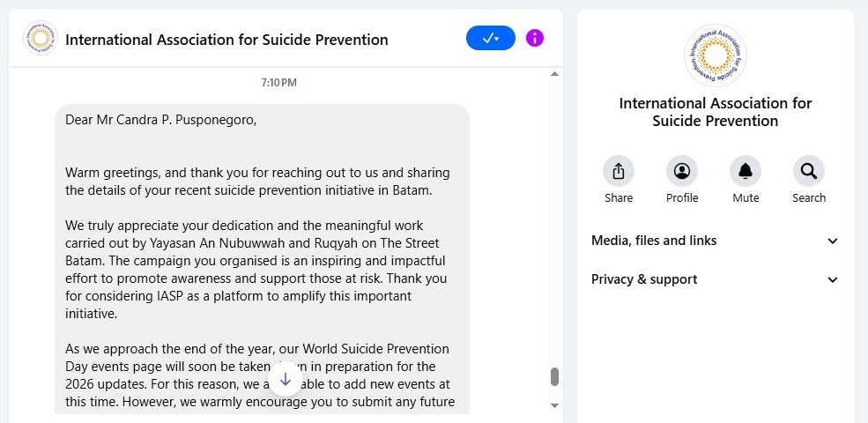Select the 'Privacy & support' label

(x=644, y=279)
